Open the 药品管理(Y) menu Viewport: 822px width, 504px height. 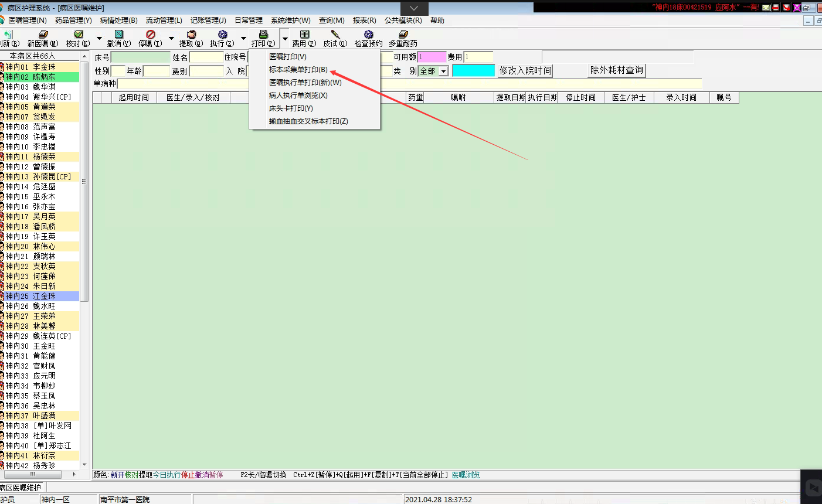[73, 21]
